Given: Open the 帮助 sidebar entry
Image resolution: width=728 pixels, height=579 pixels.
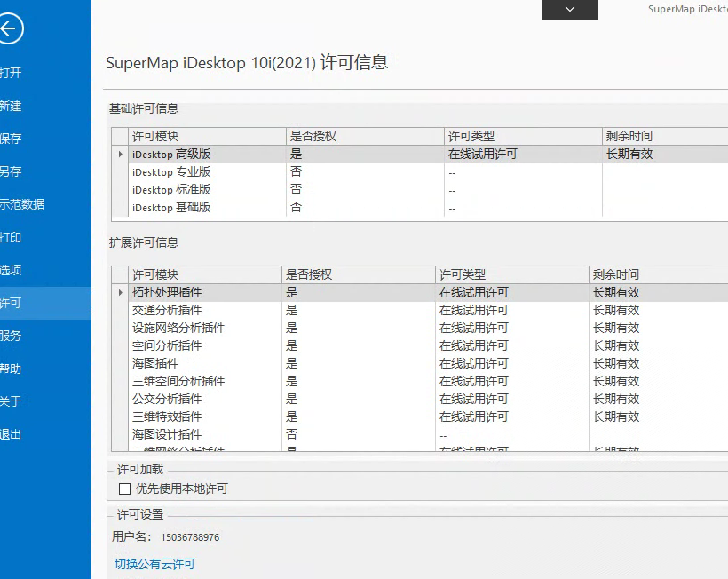Looking at the screenshot, I should [45, 369].
